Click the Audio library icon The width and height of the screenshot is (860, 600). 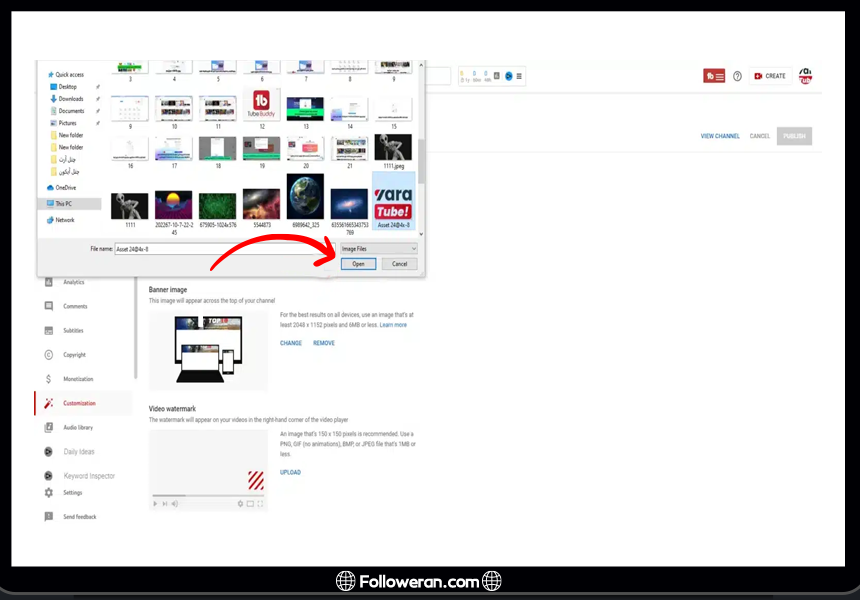48,427
